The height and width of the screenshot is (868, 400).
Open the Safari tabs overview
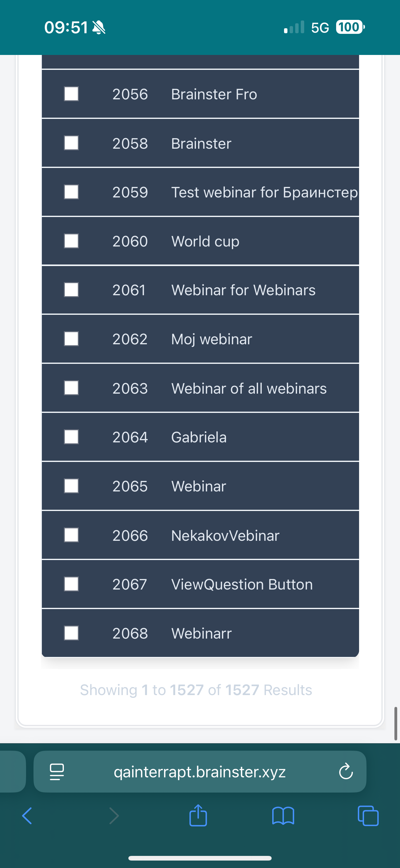(368, 816)
